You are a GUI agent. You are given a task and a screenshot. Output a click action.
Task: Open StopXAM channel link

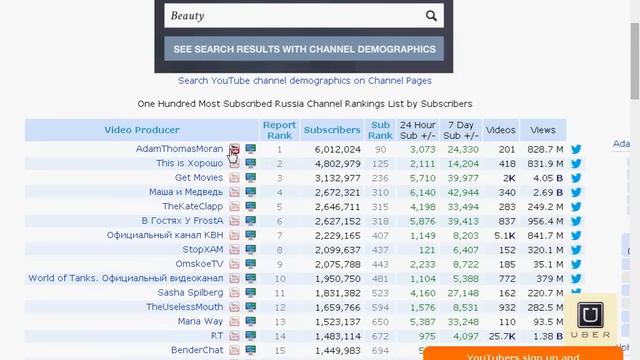point(203,249)
